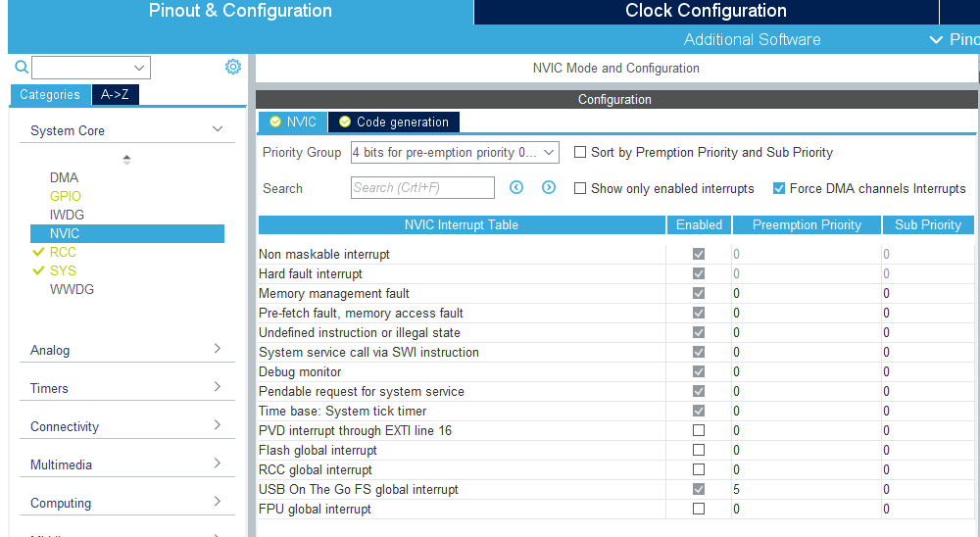Expand the Timers category
The width and height of the screenshot is (980, 537).
218,387
